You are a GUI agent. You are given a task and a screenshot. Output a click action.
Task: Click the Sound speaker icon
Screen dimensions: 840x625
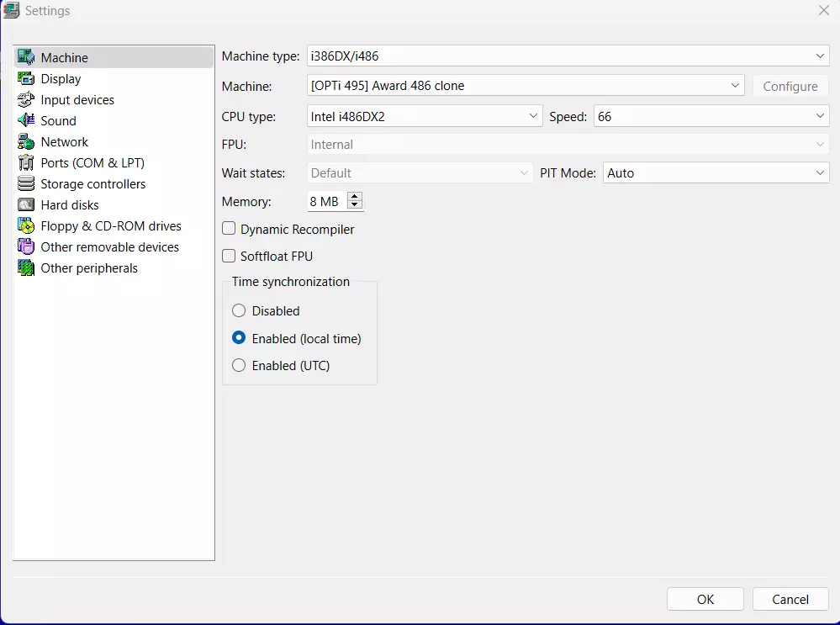pos(26,120)
